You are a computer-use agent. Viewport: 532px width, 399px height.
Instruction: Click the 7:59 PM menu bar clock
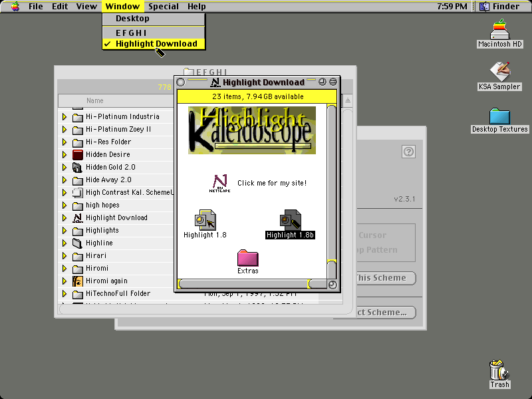click(452, 7)
